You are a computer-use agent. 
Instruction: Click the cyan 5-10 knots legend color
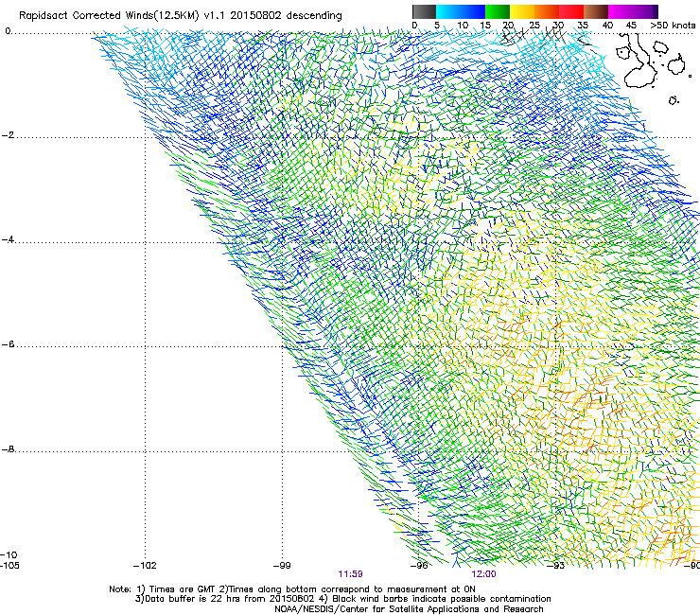coord(448,11)
